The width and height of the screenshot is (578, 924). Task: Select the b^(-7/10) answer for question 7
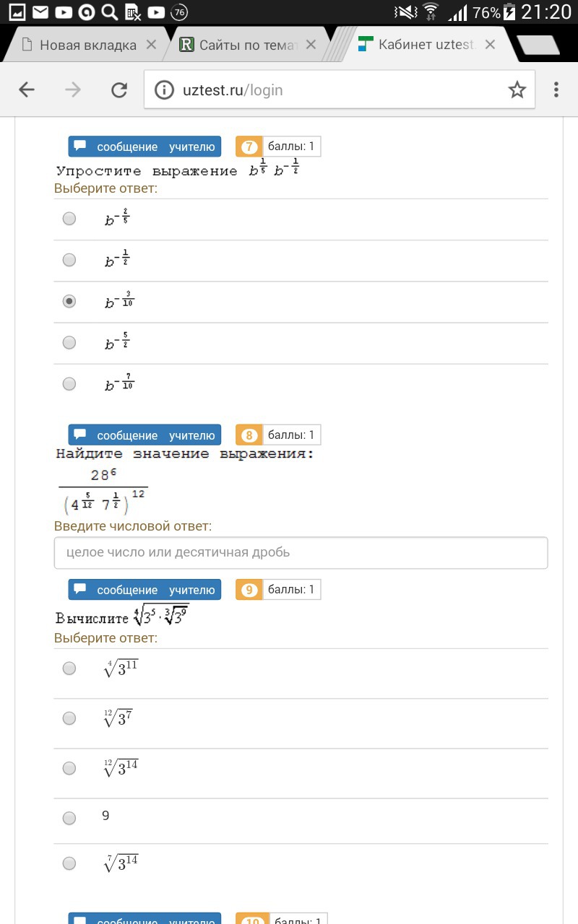click(69, 384)
